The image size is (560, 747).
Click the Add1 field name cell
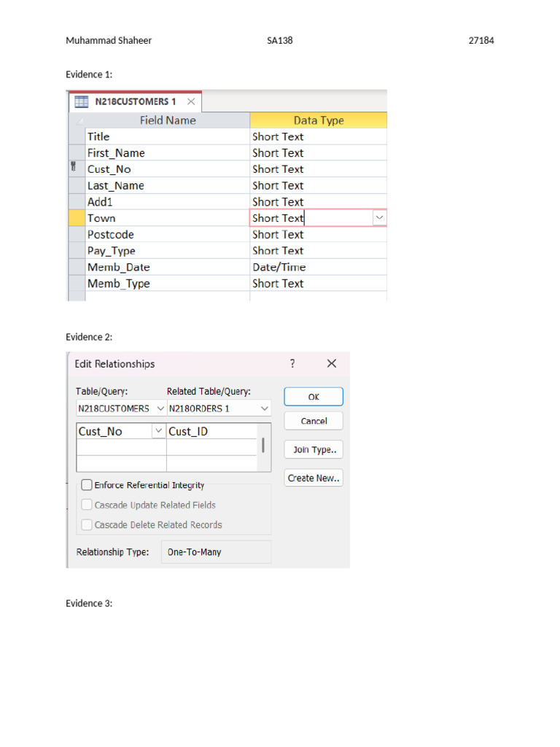168,201
